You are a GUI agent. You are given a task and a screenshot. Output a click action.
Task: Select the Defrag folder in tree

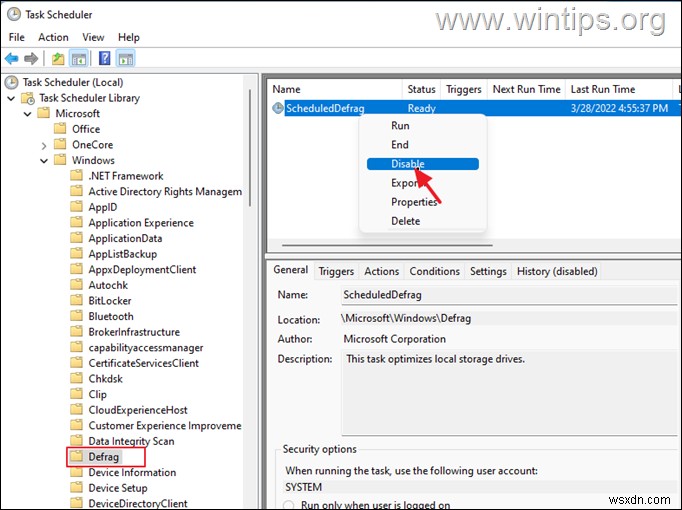click(103, 457)
